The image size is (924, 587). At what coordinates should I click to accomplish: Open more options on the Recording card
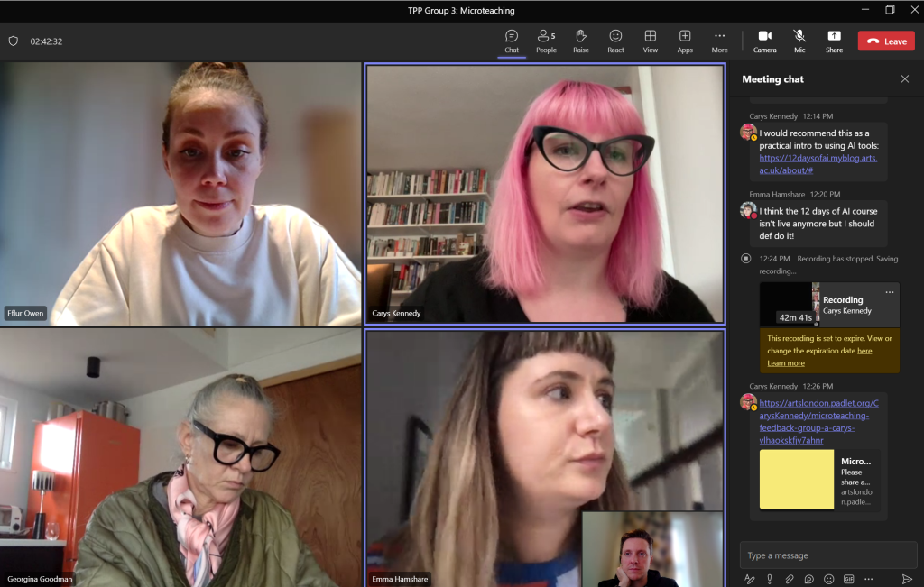pos(889,292)
